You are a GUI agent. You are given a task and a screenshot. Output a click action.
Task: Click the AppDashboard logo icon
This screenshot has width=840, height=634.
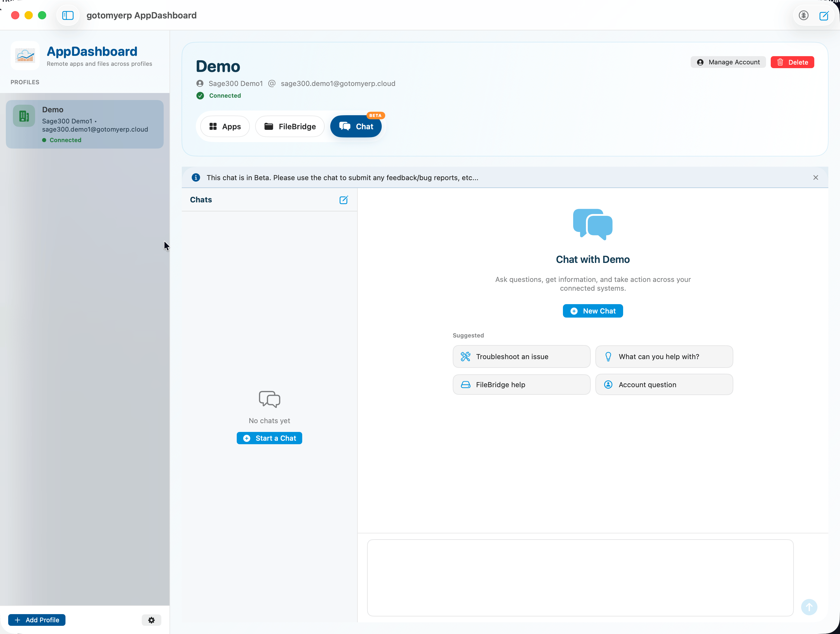(25, 56)
